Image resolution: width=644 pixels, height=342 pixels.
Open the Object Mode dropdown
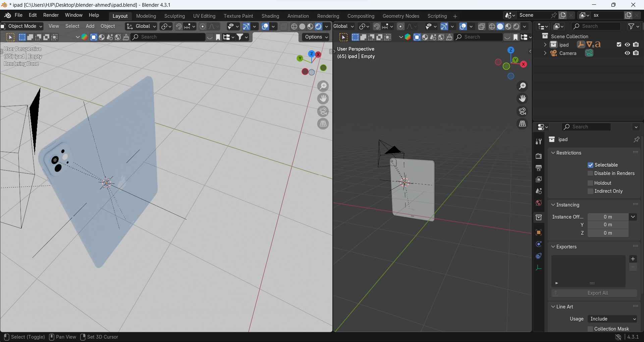click(22, 26)
